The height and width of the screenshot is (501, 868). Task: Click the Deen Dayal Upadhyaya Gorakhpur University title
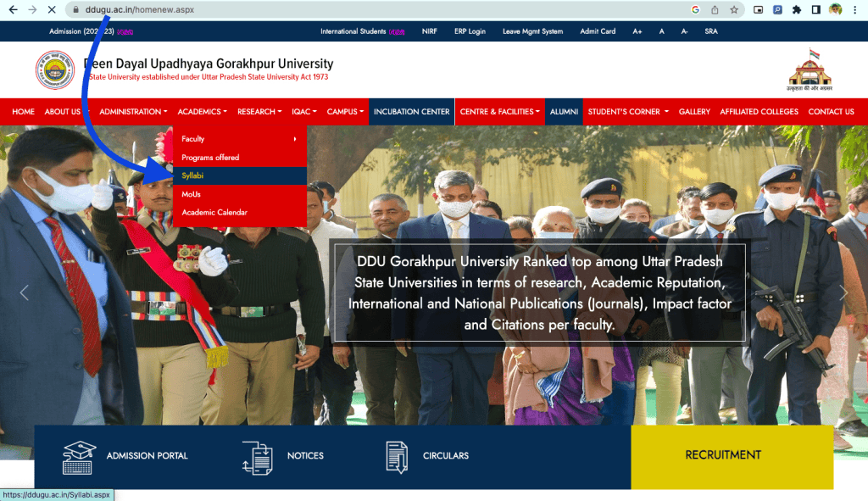click(x=209, y=64)
